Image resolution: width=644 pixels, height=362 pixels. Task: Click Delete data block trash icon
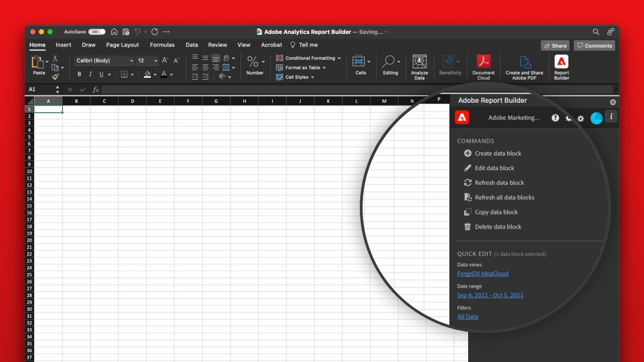coord(468,227)
